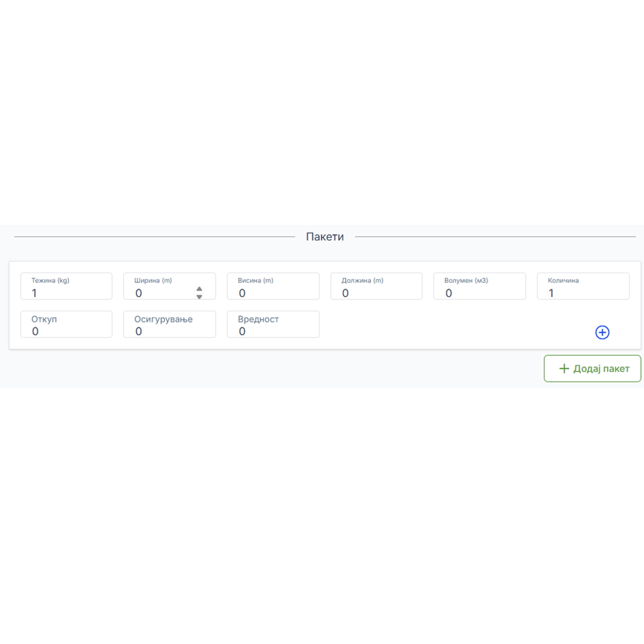Click the green plus sign in Додај пакет

coord(564,369)
